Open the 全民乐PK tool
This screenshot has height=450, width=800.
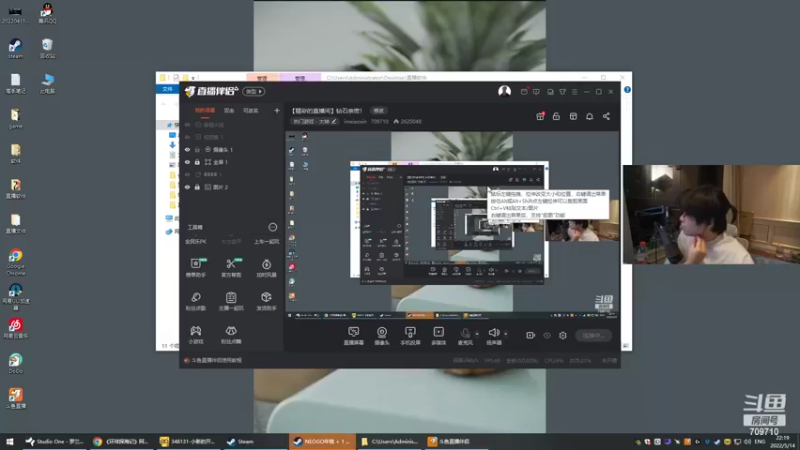[x=196, y=242]
